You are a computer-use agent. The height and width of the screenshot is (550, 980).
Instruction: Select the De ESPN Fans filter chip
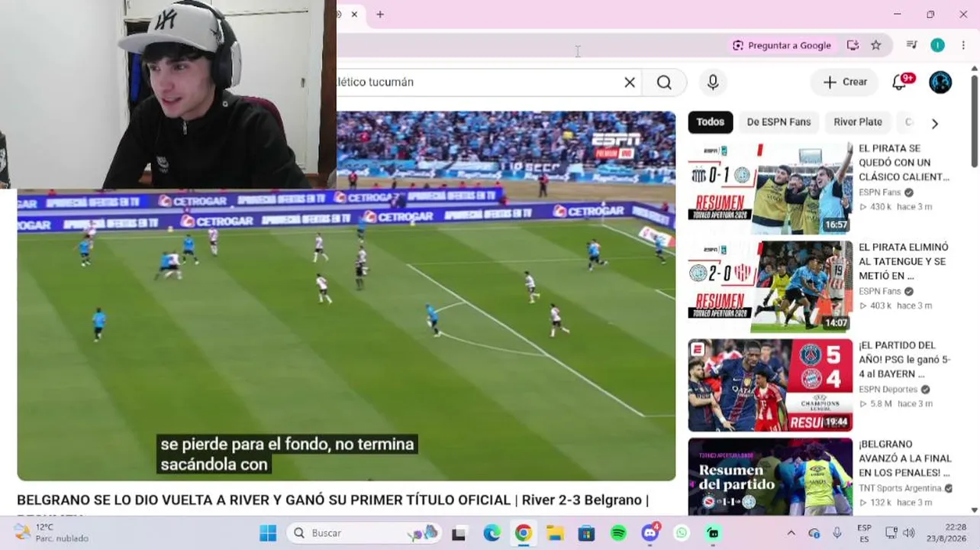(779, 122)
